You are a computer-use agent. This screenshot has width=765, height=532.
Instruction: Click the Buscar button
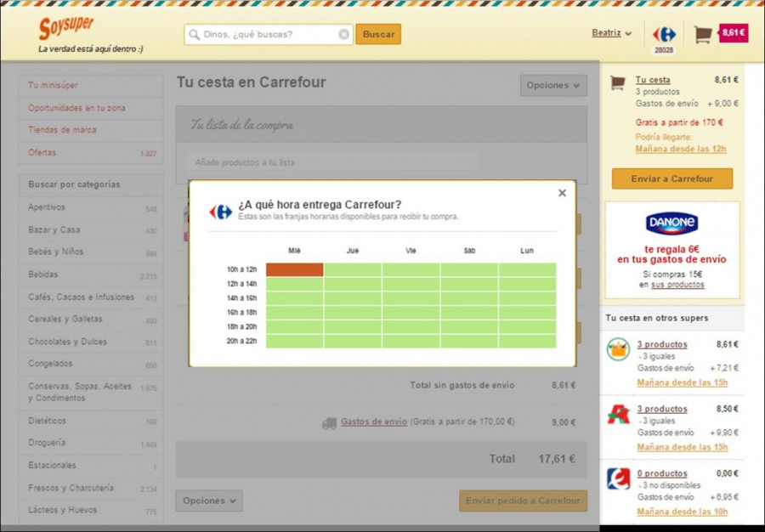pos(378,34)
